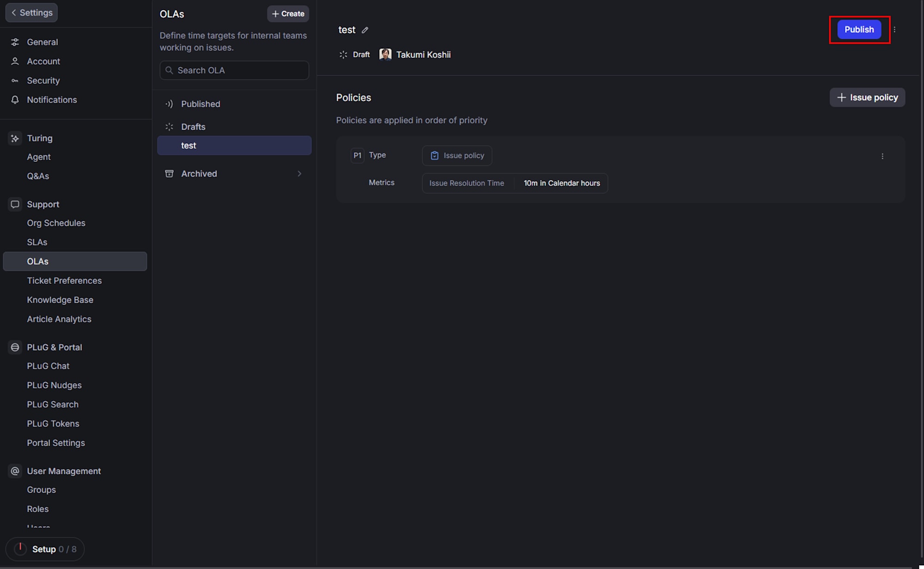Expand the Published OLAs section
This screenshot has height=569, width=924.
coord(201,104)
